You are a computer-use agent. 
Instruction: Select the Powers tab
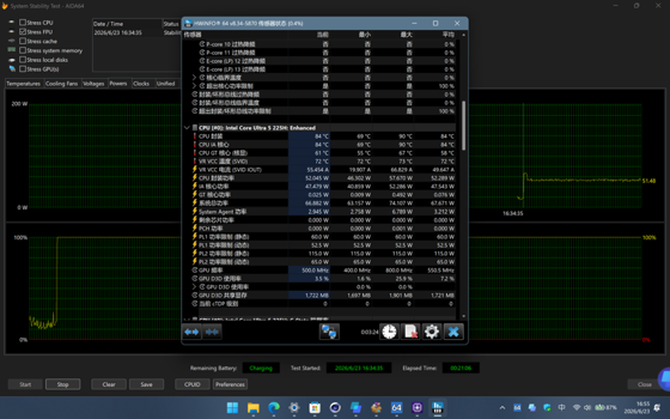tap(118, 83)
